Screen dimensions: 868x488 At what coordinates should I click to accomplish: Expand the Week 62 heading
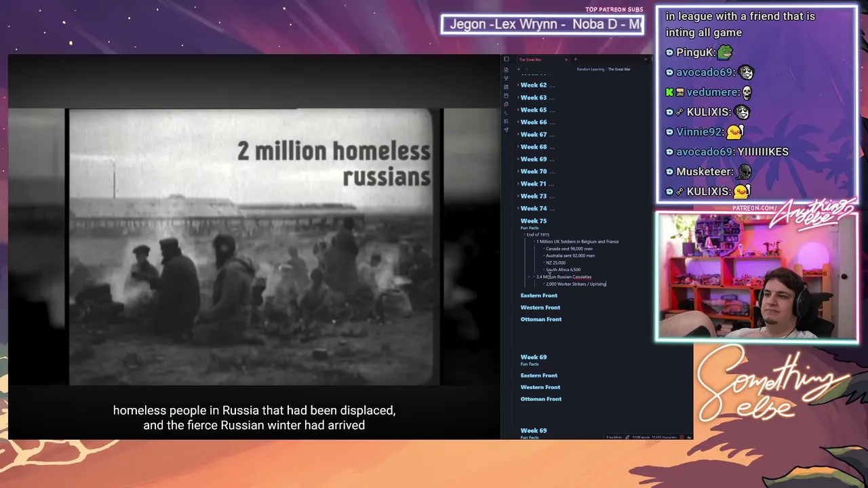coord(518,85)
